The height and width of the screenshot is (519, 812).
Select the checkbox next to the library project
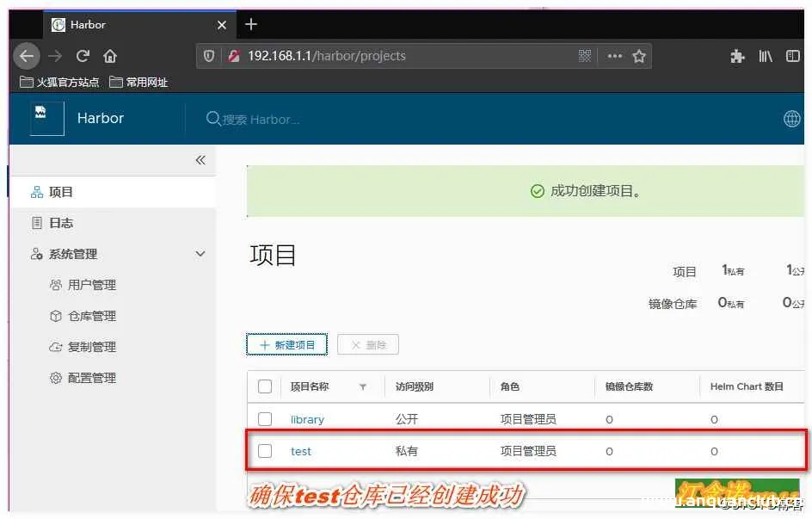pyautogui.click(x=265, y=419)
